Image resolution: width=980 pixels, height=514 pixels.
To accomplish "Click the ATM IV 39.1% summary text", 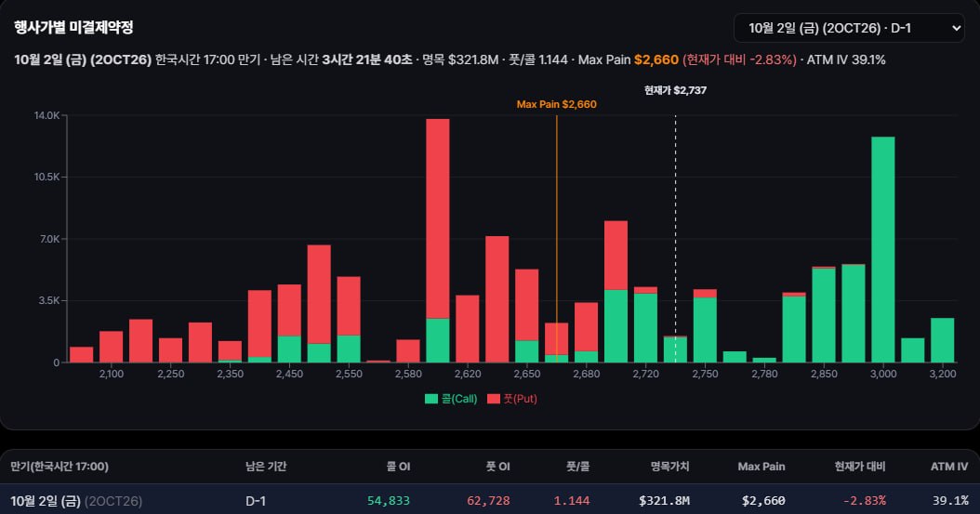I will click(x=846, y=60).
